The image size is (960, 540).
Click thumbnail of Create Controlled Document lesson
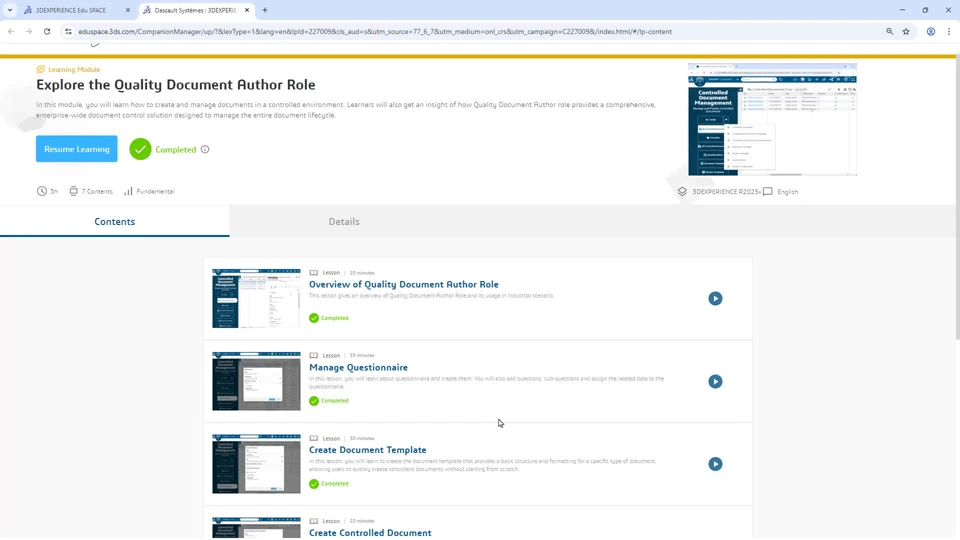257,528
